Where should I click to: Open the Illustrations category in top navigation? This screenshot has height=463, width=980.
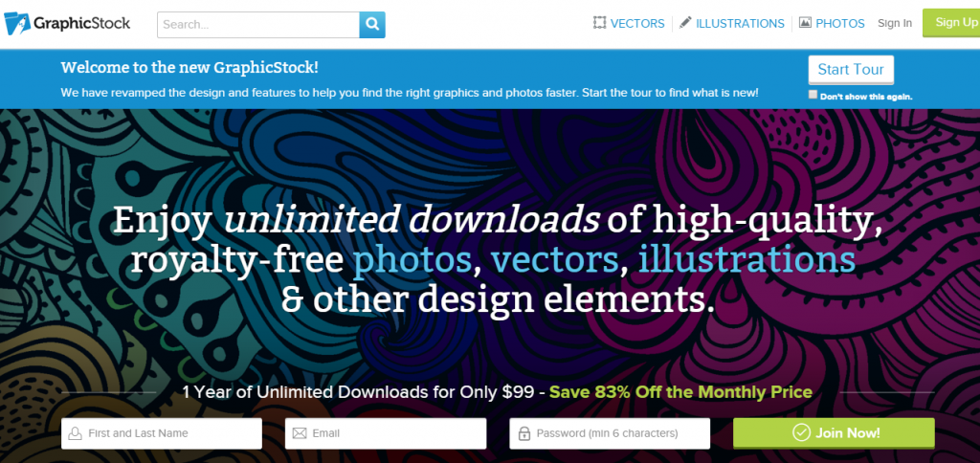pos(731,23)
